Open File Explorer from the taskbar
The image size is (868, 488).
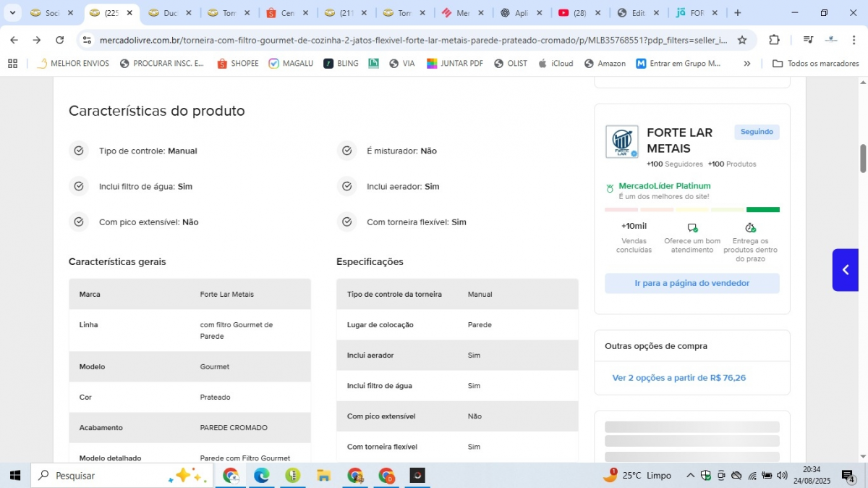click(x=323, y=476)
